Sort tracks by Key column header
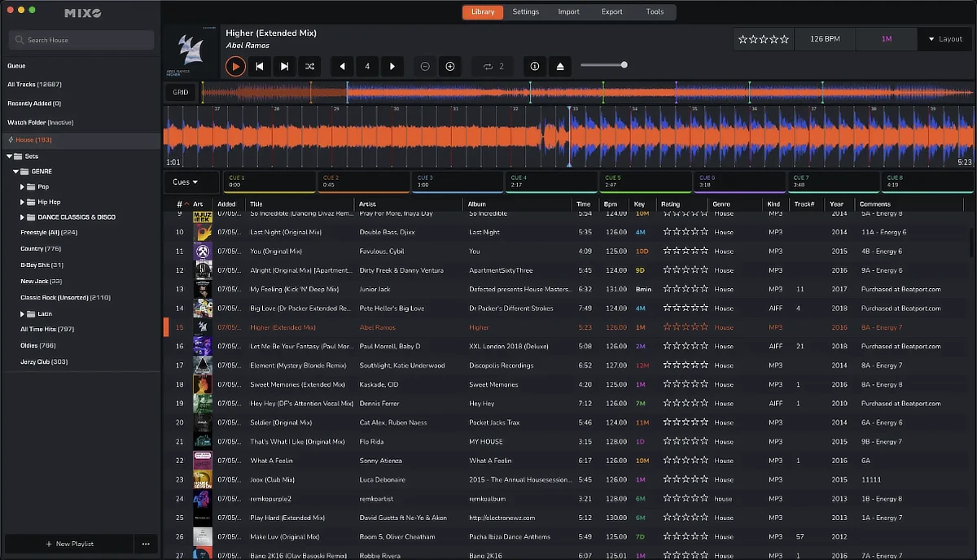The width and height of the screenshot is (977, 560). click(x=640, y=204)
